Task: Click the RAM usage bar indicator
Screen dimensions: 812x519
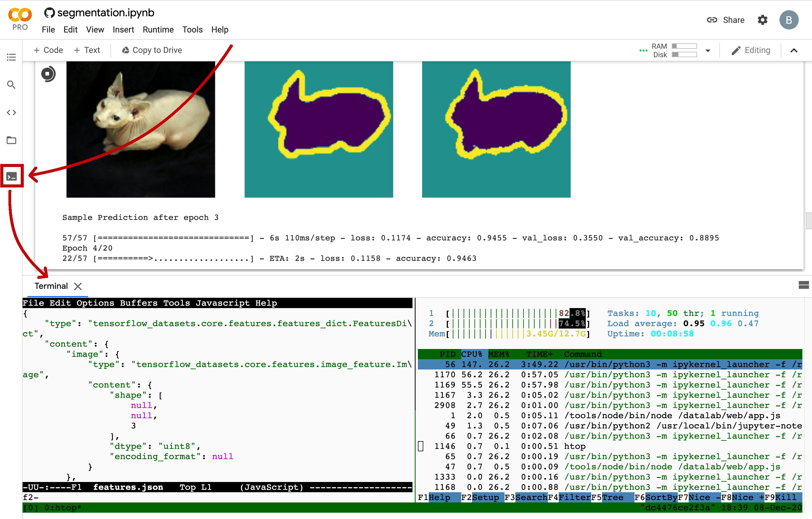Action: pyautogui.click(x=684, y=46)
